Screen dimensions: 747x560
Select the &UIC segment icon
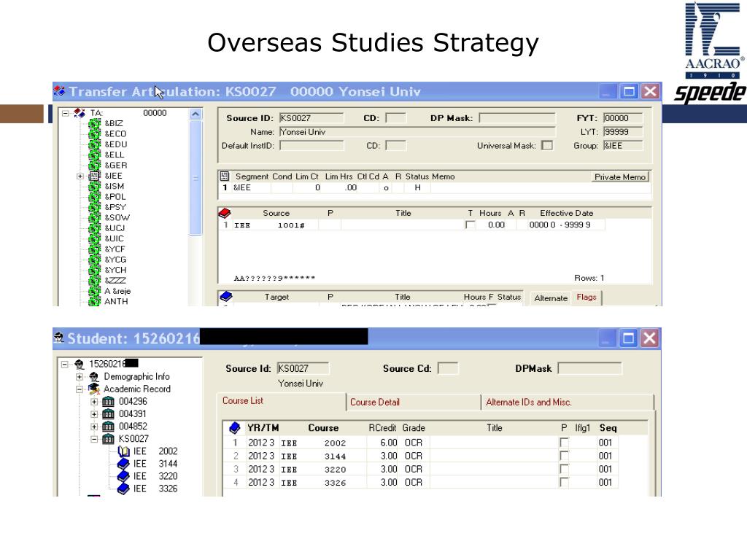click(94, 238)
